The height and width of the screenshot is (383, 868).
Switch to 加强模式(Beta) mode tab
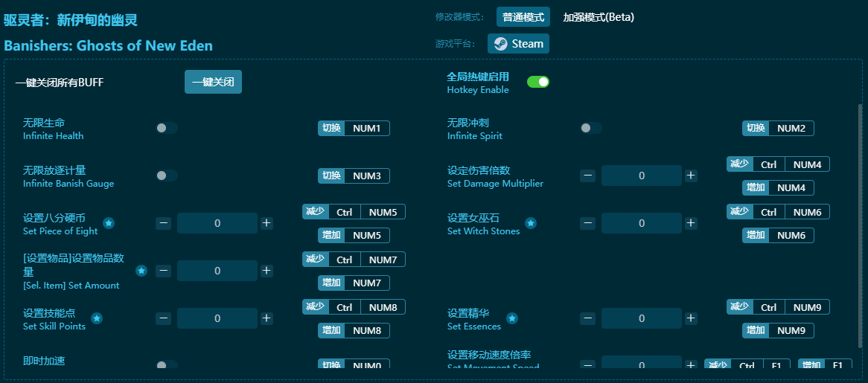(599, 17)
